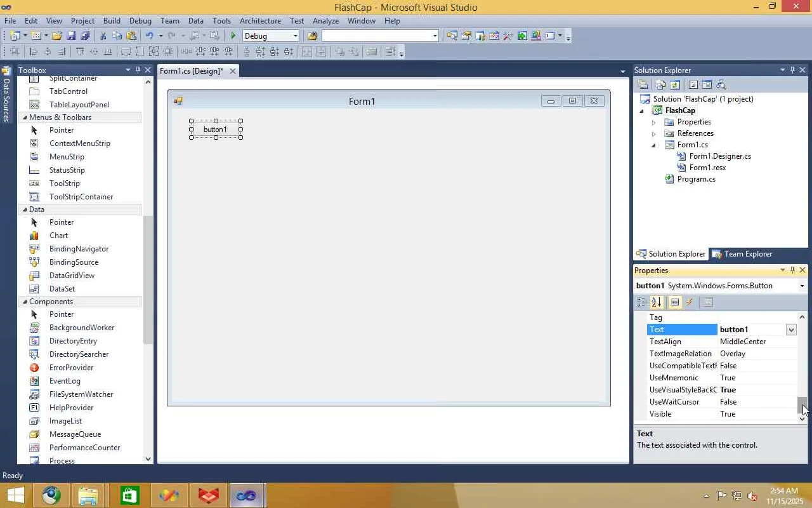Select the TextAlign property row

722,342
